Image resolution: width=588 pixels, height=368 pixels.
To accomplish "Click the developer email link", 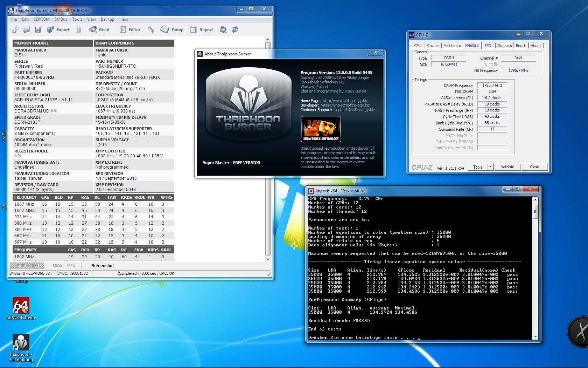I will click(345, 105).
